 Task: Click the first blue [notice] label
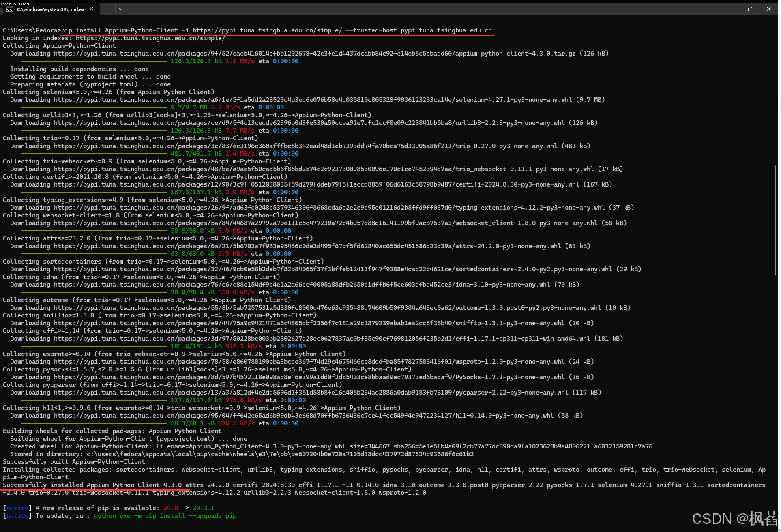click(17, 508)
